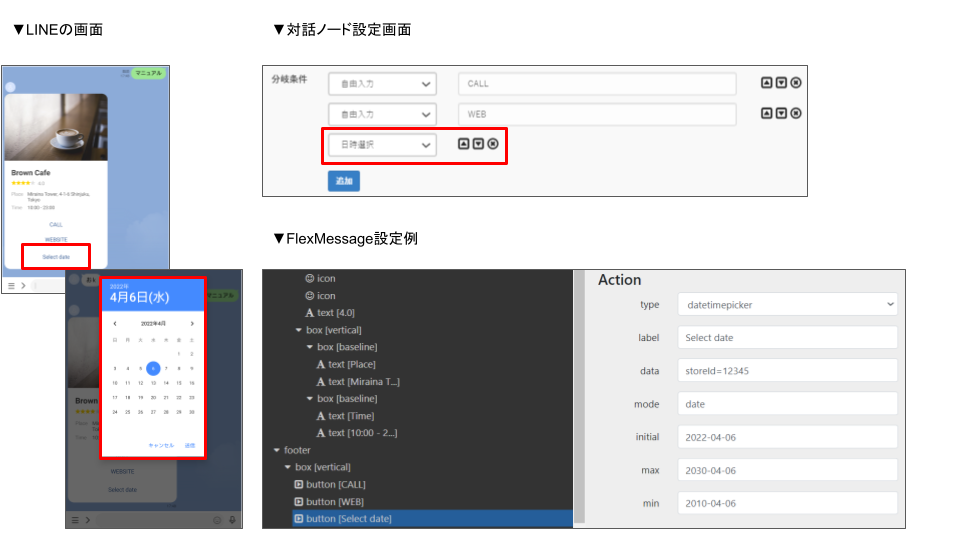
Task: Collapse the footer tree node
Action: [277, 450]
